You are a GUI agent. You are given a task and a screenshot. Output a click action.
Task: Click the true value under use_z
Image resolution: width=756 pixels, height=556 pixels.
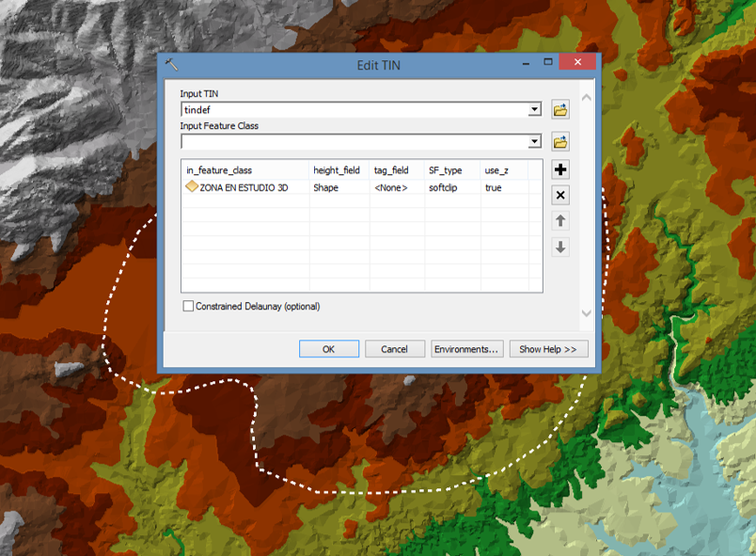pos(493,187)
